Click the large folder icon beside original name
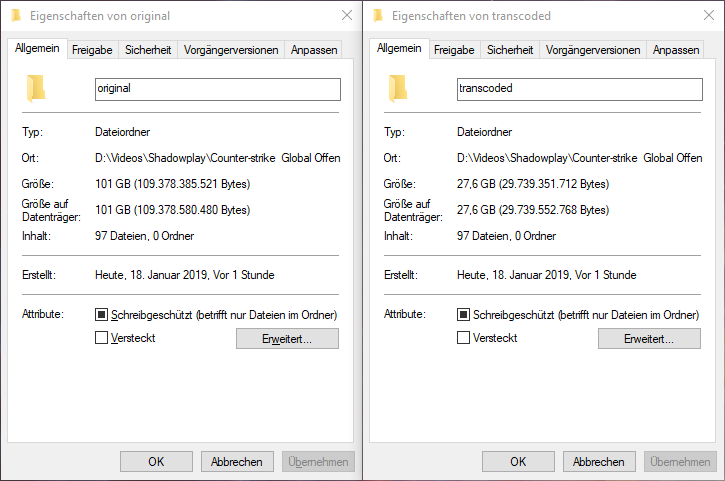Screen dimensions: 725x481 point(37,88)
